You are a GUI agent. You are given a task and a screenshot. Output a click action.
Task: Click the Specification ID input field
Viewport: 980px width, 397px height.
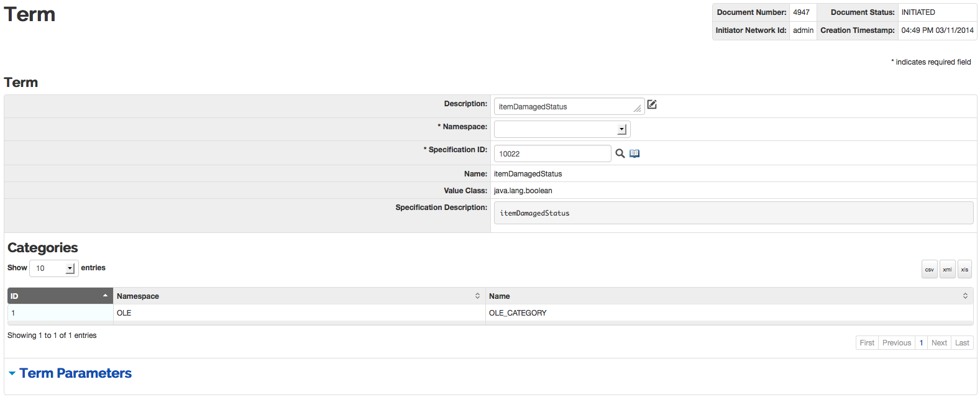click(552, 153)
